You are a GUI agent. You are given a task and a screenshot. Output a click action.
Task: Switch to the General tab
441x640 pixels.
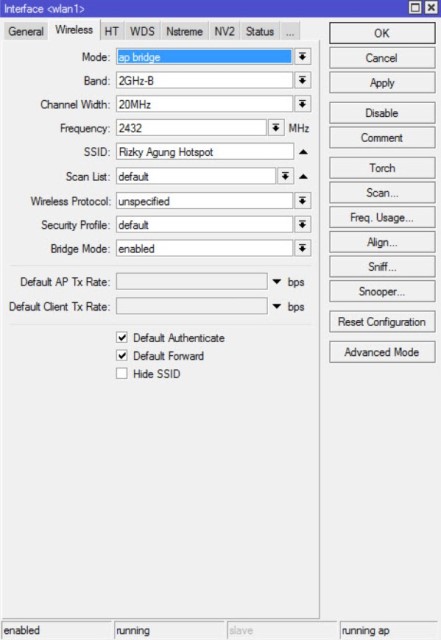26,31
